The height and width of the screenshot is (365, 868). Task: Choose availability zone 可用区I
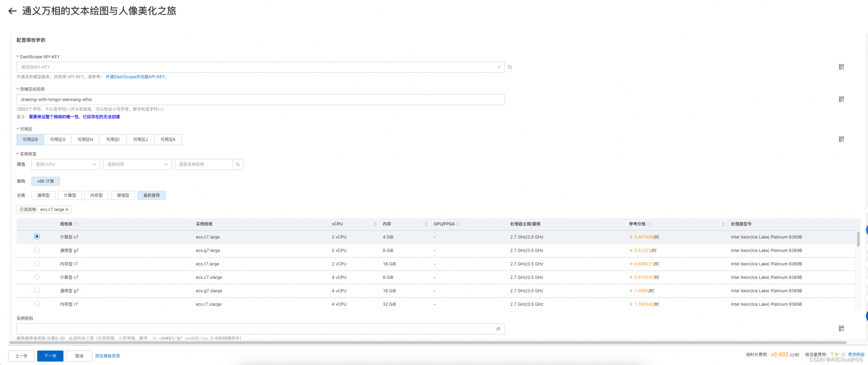(x=113, y=140)
